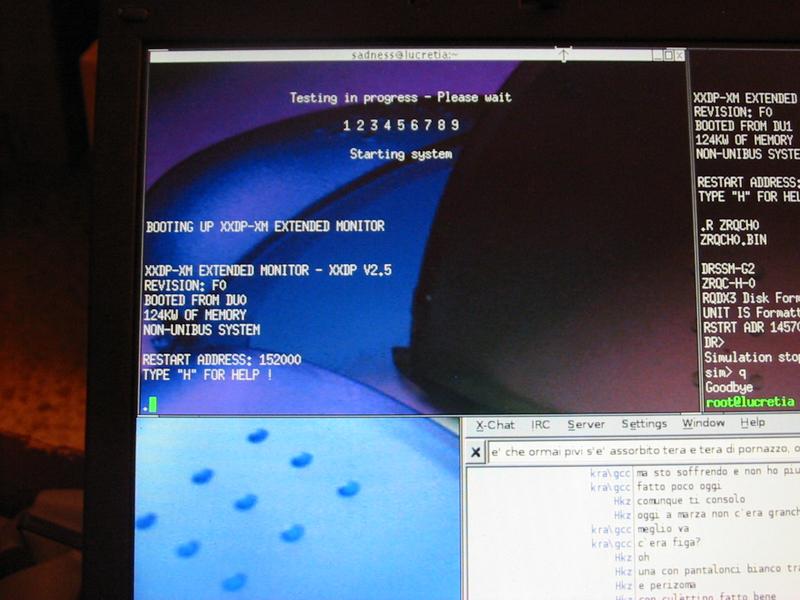Click the X close-tab button beside the topic bar
The image size is (800, 600).
pos(476,452)
